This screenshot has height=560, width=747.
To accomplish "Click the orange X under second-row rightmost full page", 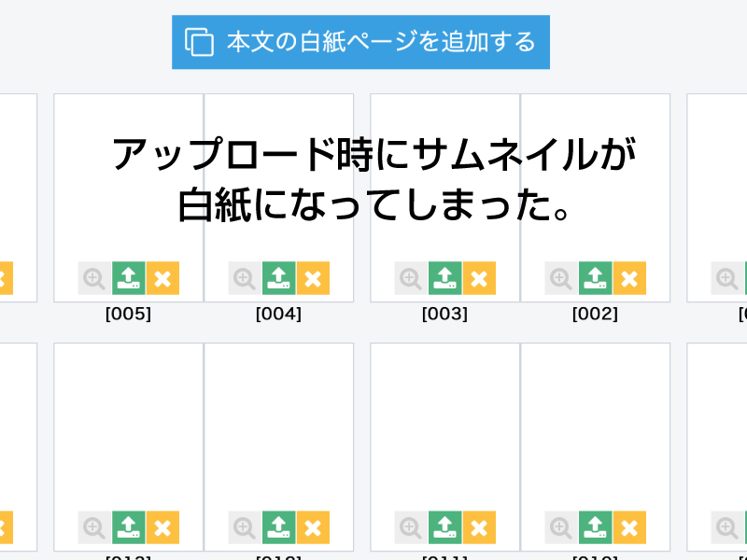I will pyautogui.click(x=629, y=527).
